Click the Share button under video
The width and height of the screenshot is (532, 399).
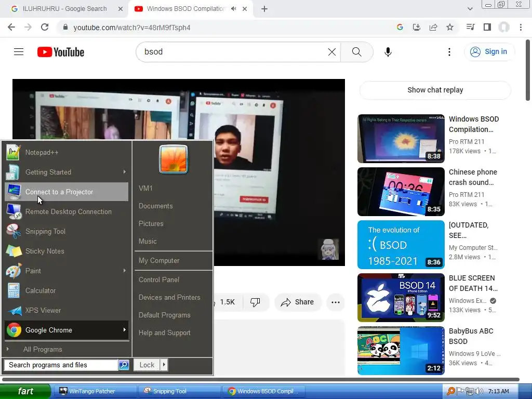pos(298,302)
